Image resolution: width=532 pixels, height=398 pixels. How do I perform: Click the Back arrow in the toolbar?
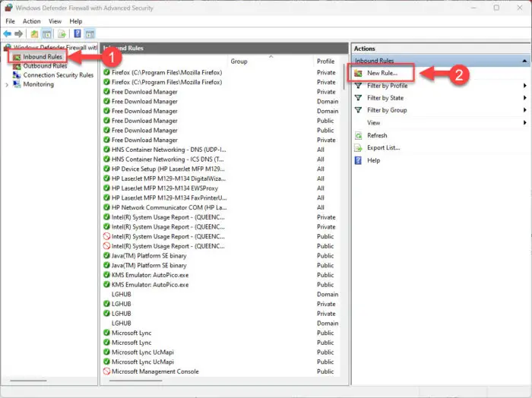pos(7,33)
